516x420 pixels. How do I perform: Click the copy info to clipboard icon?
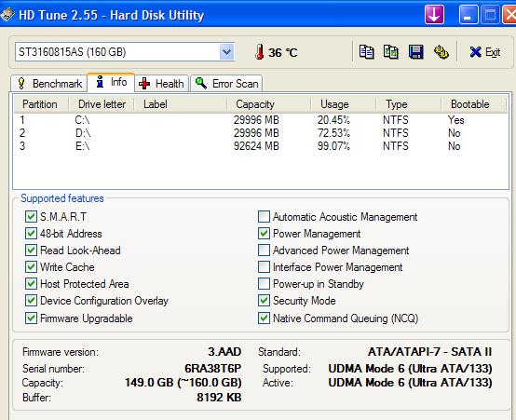point(366,52)
